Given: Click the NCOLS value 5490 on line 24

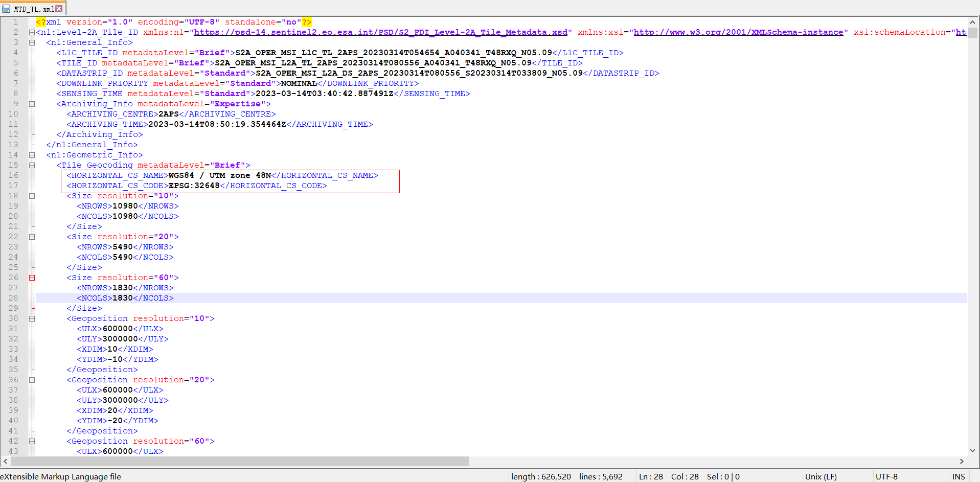Looking at the screenshot, I should click(123, 257).
